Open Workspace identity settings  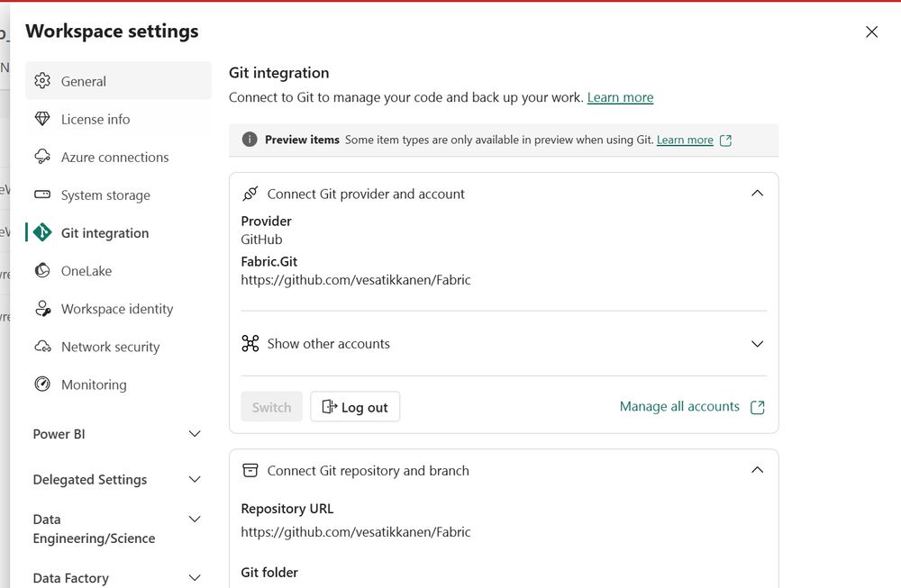118,308
